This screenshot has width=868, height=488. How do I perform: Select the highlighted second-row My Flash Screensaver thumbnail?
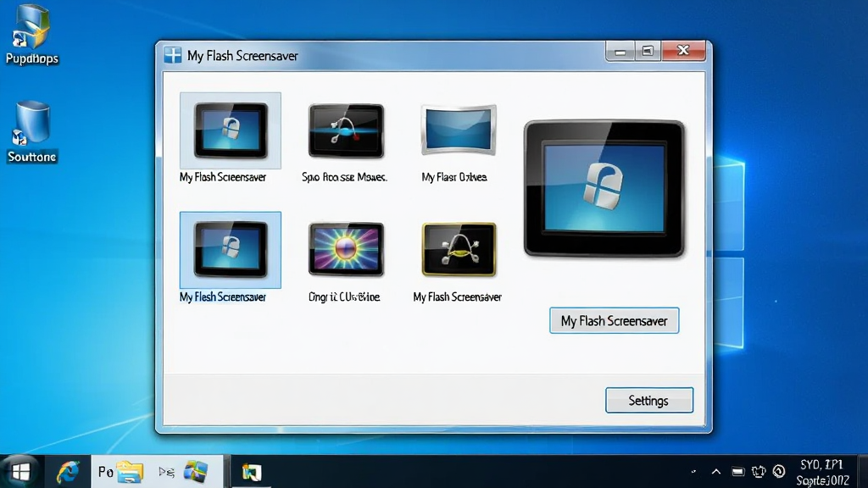(231, 250)
